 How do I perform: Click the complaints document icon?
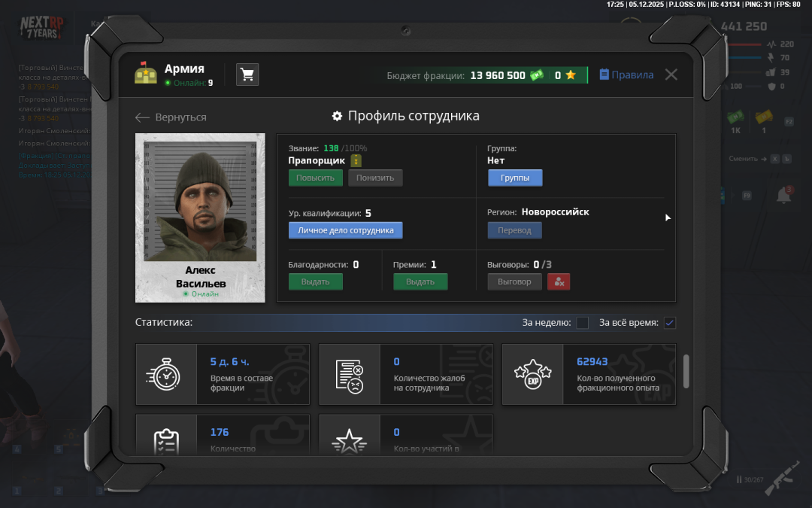pyautogui.click(x=350, y=374)
